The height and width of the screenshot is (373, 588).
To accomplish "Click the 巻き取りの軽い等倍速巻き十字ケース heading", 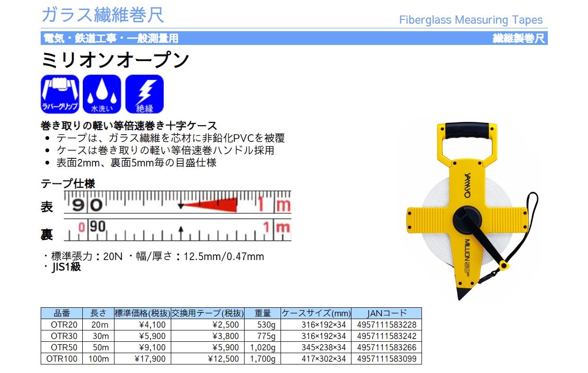I will click(129, 126).
